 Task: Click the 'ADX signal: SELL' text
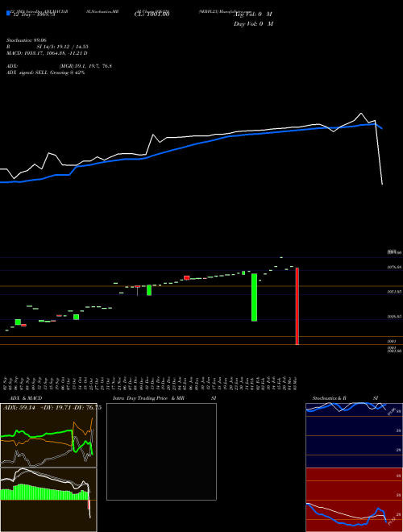click(x=45, y=73)
